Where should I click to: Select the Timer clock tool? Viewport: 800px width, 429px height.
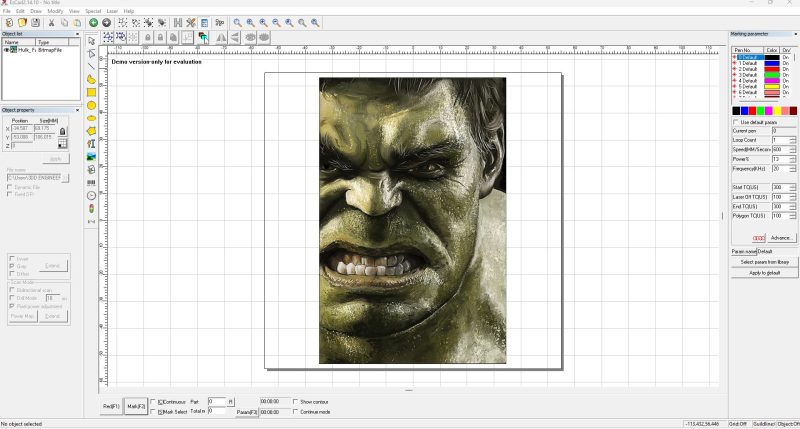point(91,195)
